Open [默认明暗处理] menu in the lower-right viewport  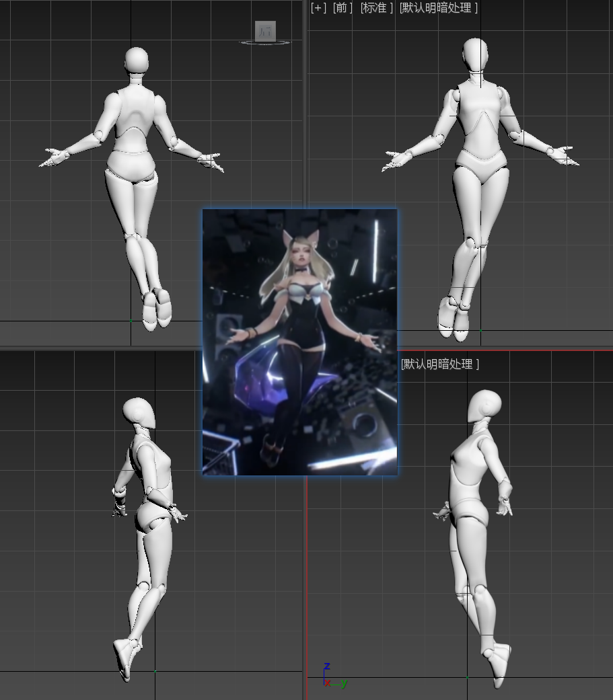point(440,364)
